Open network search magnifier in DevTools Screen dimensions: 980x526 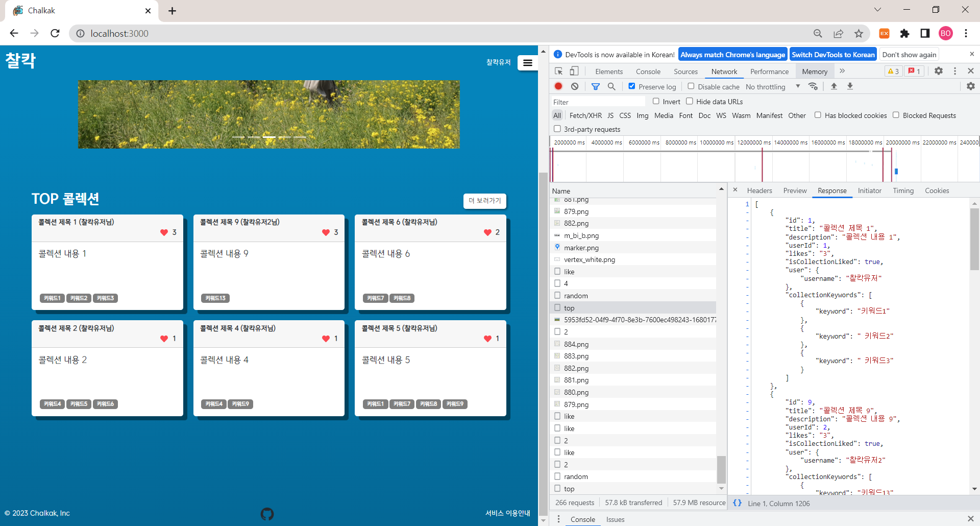pos(611,86)
